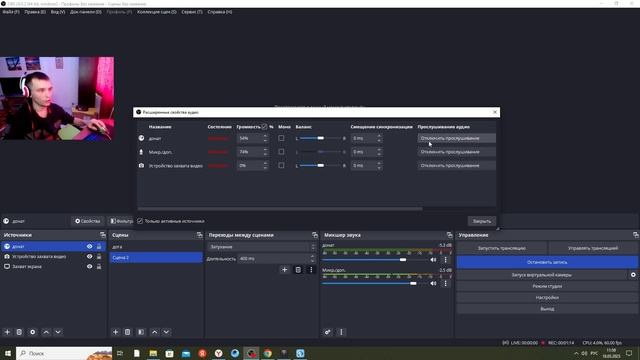Toggle lock of донат source
Viewport: 640px width, 360px height.
(99, 247)
